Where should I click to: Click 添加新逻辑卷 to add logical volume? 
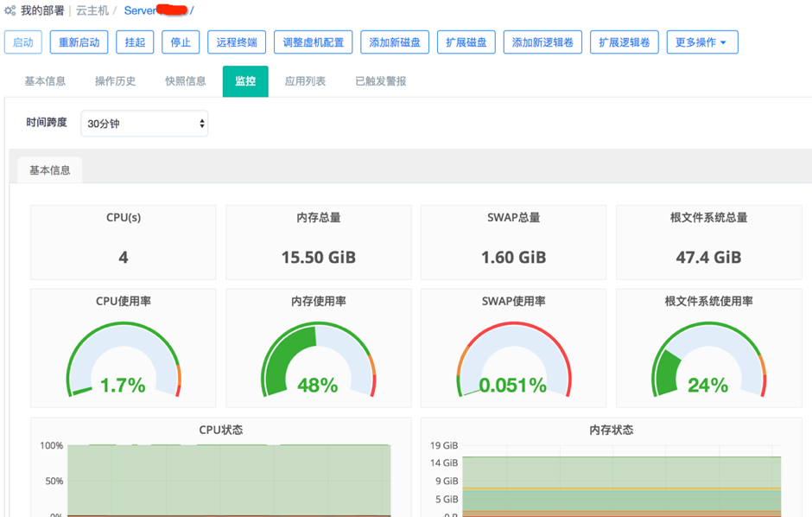click(542, 41)
